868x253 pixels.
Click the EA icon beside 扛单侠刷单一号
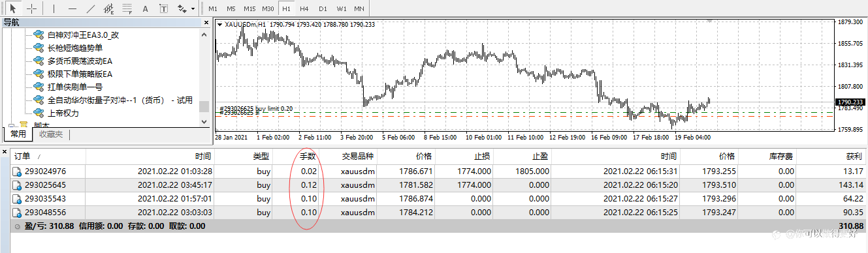point(39,87)
